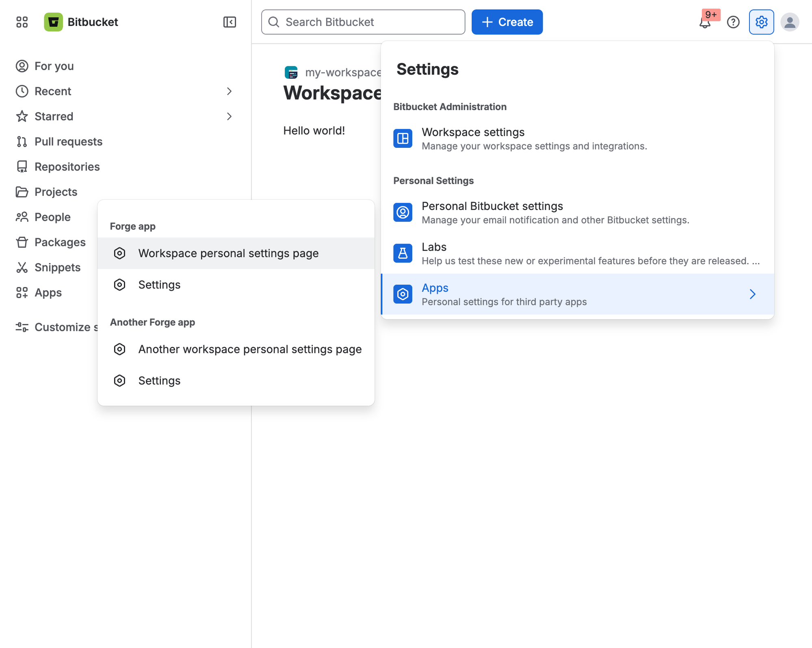Click the For you sidebar icon
Screen dimensions: 812x648
point(22,66)
